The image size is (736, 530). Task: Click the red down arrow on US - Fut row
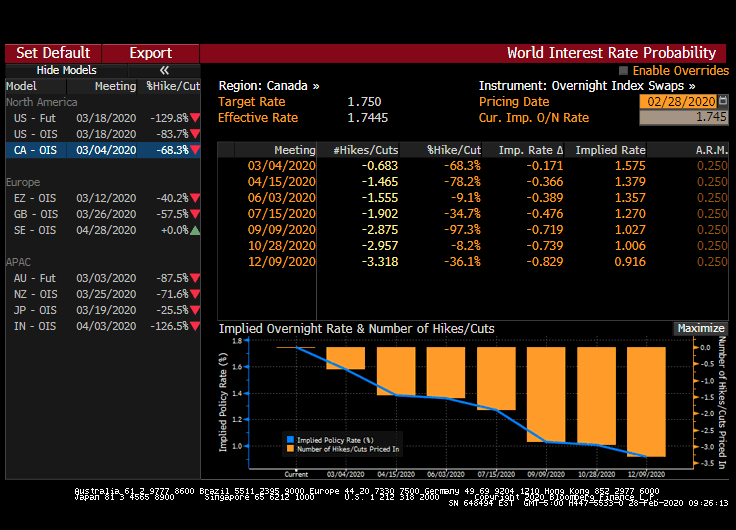[x=195, y=118]
